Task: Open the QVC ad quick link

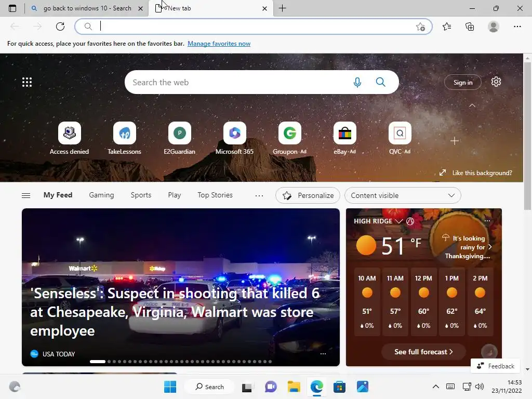Action: (400, 138)
